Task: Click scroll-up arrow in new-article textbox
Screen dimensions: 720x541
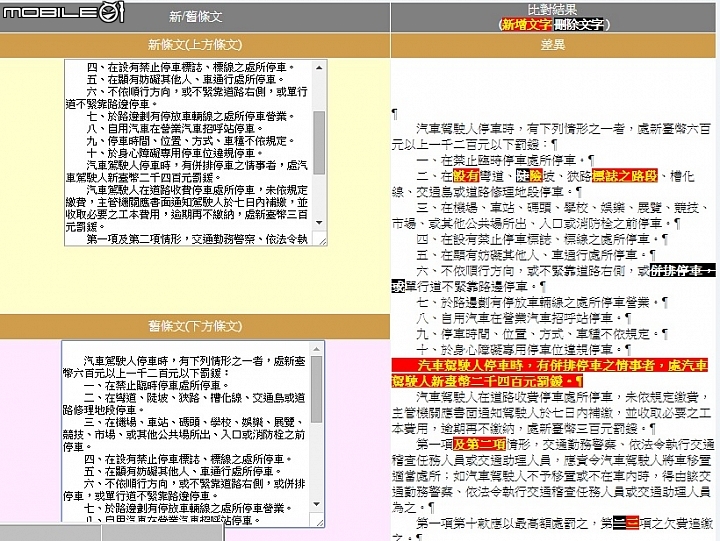Action: pos(319,68)
